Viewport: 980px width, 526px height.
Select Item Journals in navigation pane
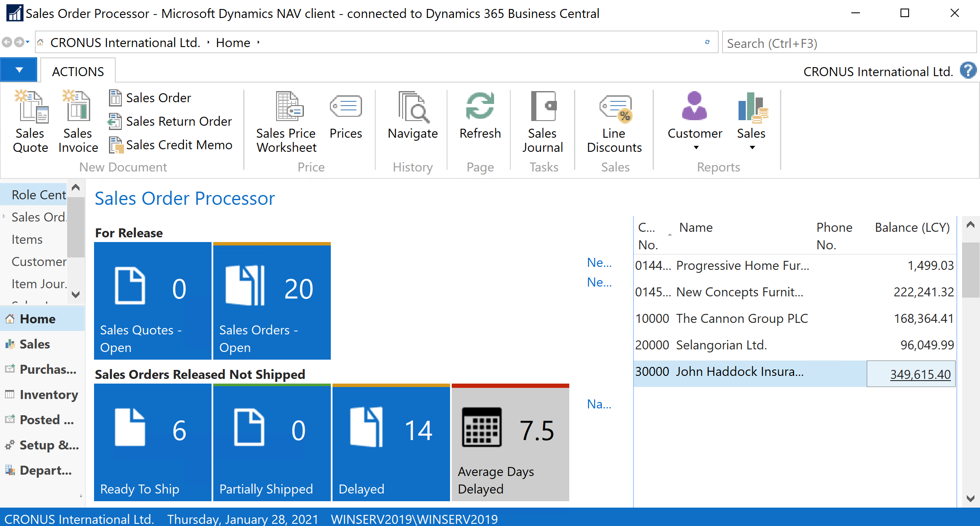tap(38, 284)
